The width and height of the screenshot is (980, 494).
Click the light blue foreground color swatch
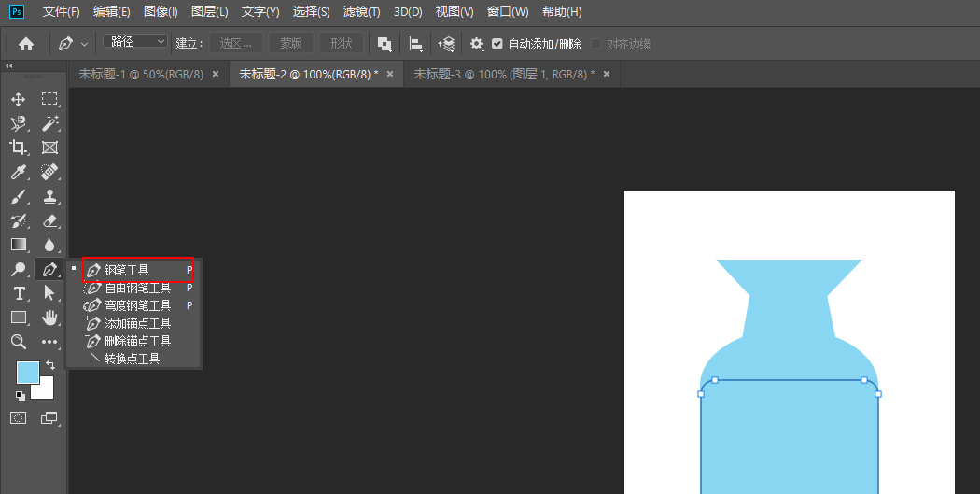27,372
